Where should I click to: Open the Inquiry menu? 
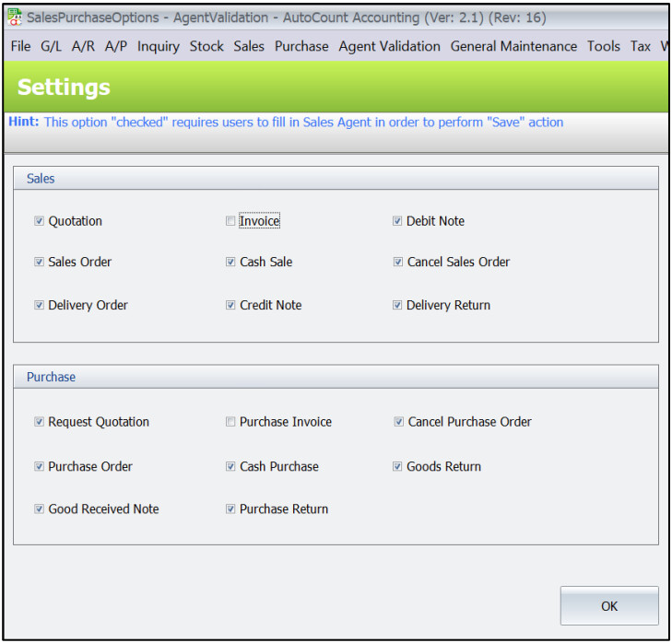159,46
